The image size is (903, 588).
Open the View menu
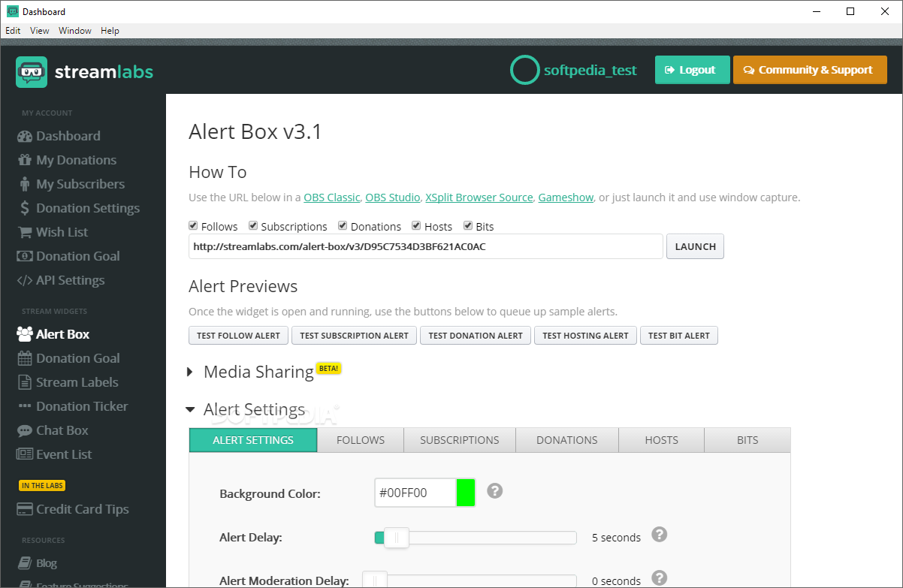pyautogui.click(x=40, y=31)
